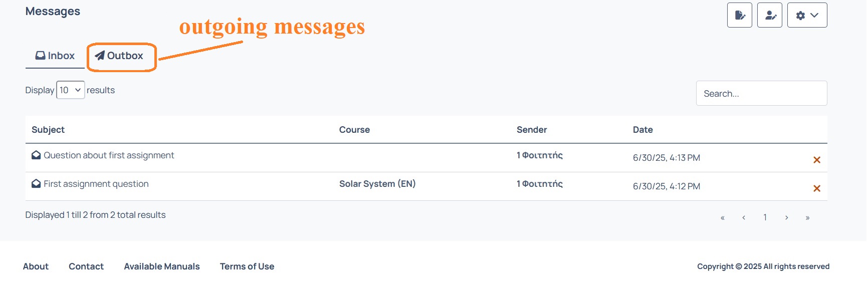Delete the "Question about first assignment" message

point(816,160)
